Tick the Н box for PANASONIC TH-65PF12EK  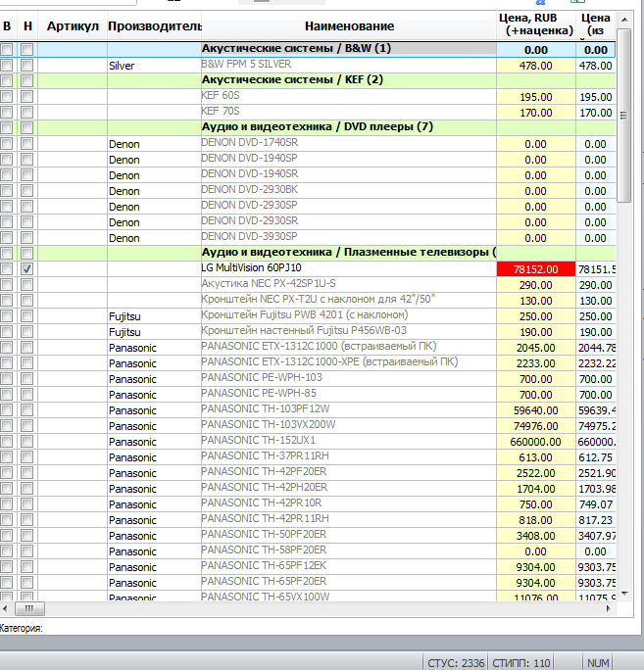pyautogui.click(x=26, y=567)
